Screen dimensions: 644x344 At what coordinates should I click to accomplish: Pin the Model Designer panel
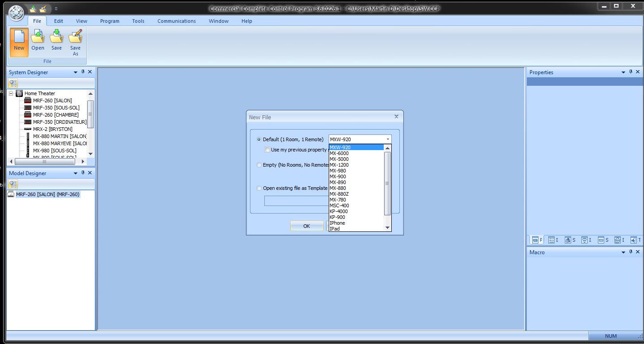(x=83, y=173)
